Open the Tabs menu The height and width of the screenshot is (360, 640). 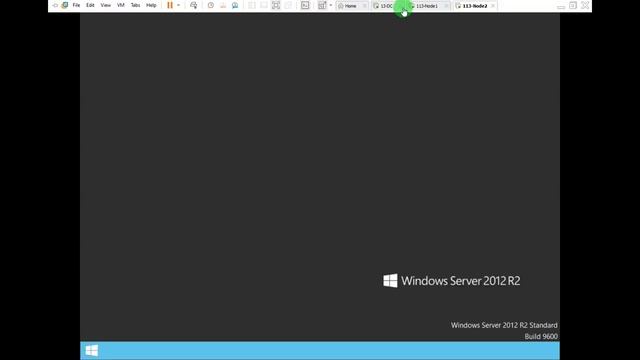pyautogui.click(x=136, y=5)
